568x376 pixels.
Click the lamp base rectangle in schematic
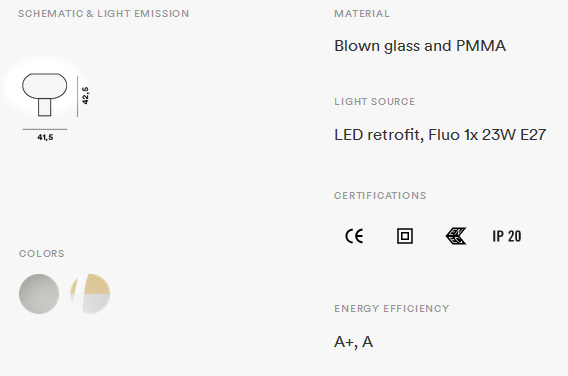45,108
